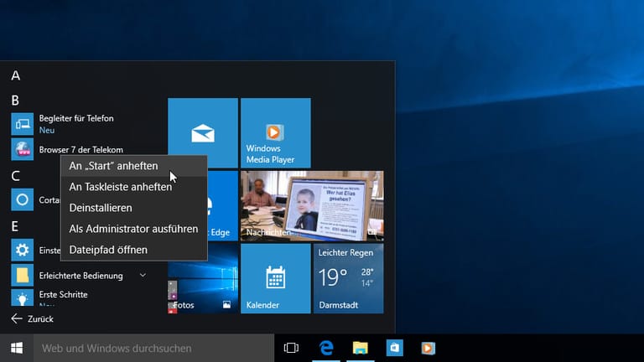Open the Nachrichten news tile
This screenshot has height=362, width=644.
(x=312, y=206)
